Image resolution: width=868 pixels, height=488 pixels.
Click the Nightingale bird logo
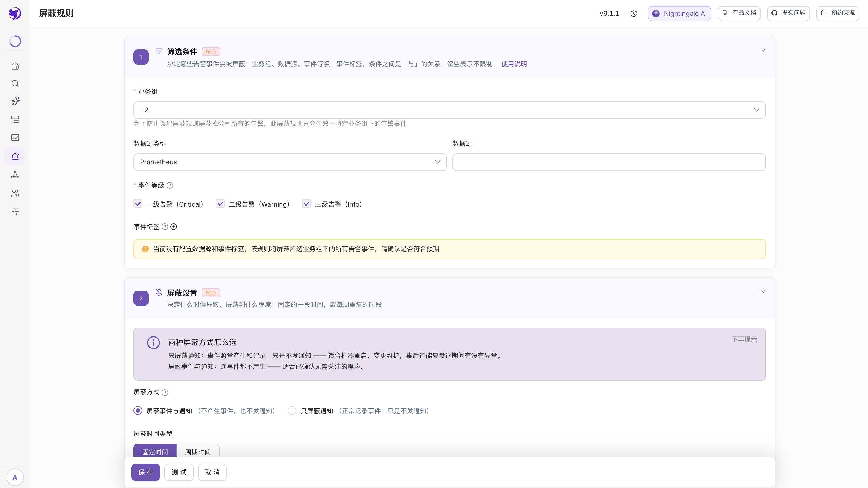15,14
